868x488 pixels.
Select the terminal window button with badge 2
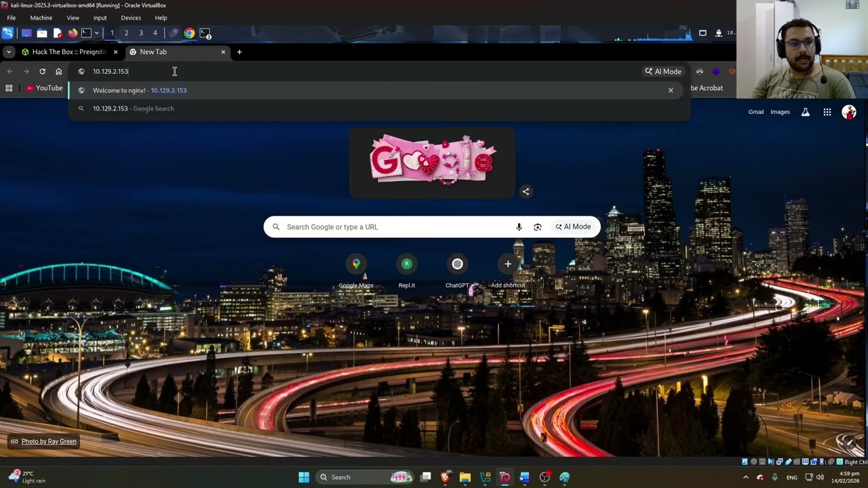[x=205, y=33]
